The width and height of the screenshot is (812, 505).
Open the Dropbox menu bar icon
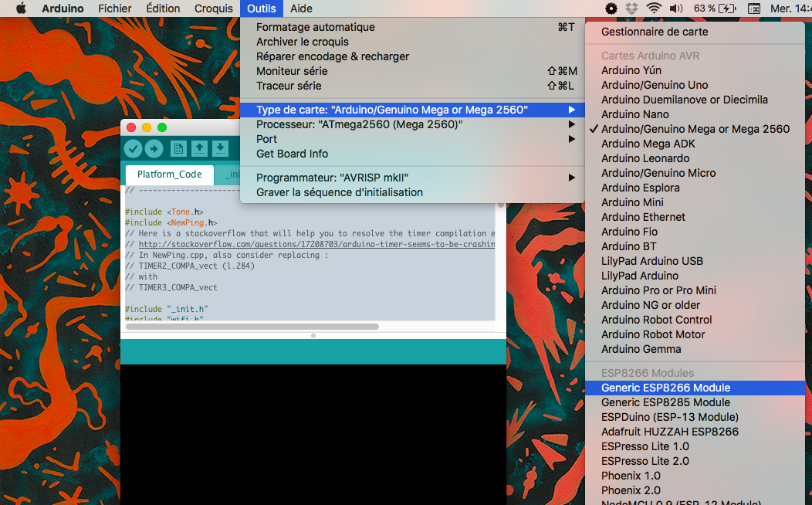click(632, 8)
